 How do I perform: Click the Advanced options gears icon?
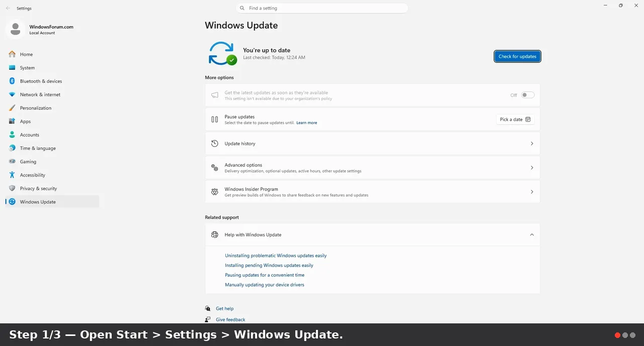[x=215, y=168]
